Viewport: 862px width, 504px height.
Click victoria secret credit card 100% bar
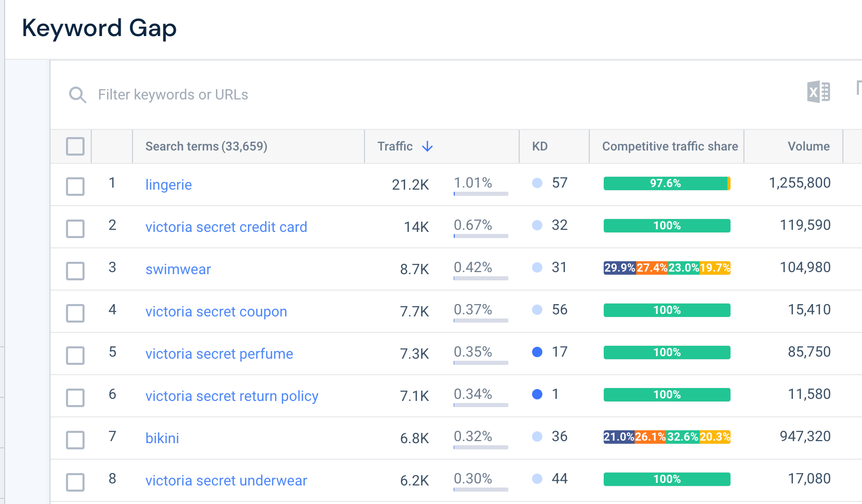pyautogui.click(x=667, y=226)
